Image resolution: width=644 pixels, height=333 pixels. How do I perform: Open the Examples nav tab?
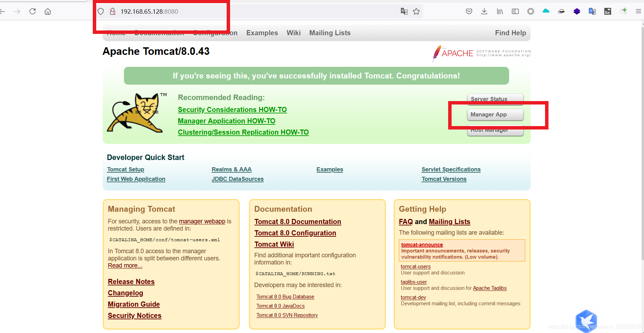click(262, 33)
